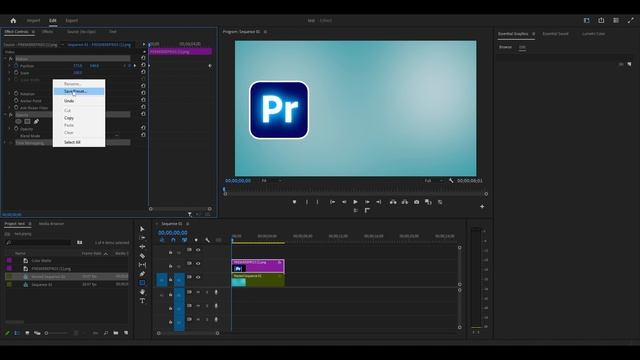Select the Type tool
This screenshot has height=360, width=640.
[x=142, y=301]
